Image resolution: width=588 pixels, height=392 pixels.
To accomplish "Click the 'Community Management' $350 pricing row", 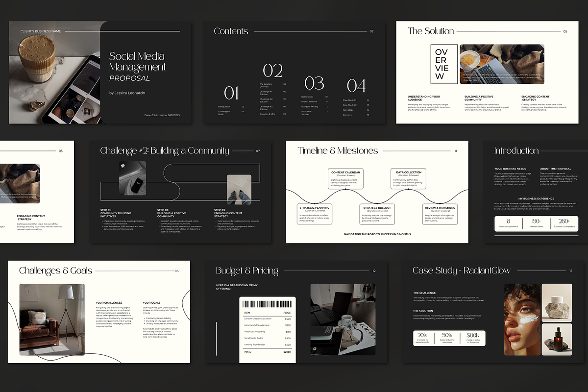I will (268, 325).
